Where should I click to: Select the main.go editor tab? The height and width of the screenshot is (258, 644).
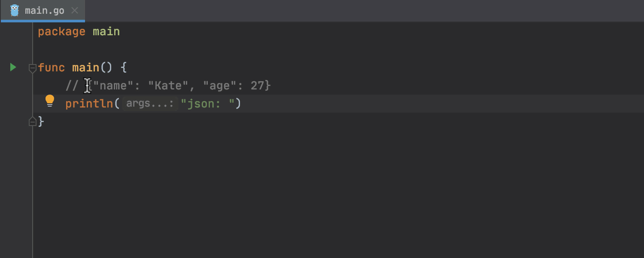click(x=44, y=10)
